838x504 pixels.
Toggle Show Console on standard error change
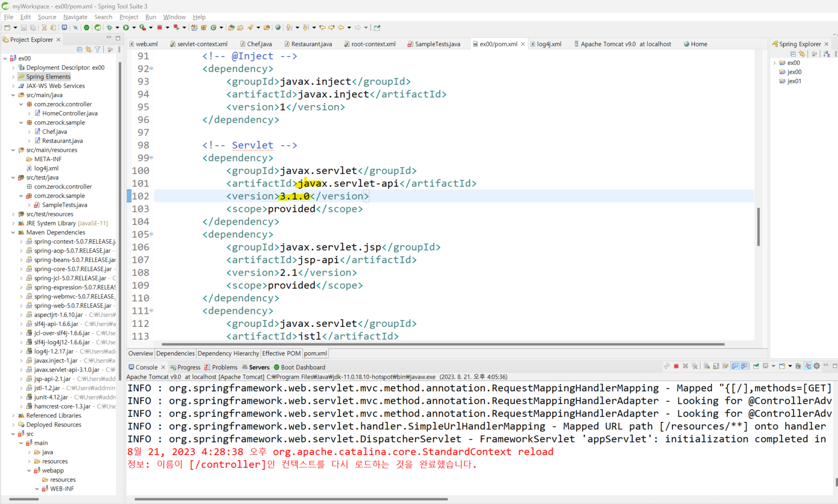tap(744, 366)
